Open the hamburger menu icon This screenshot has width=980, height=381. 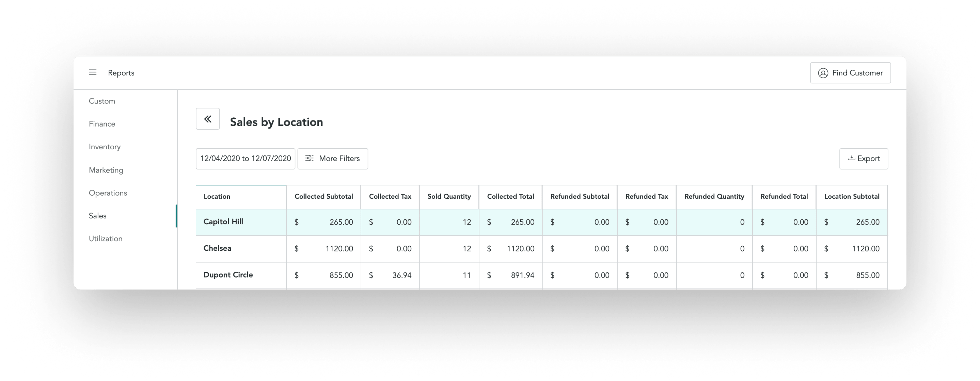[92, 72]
